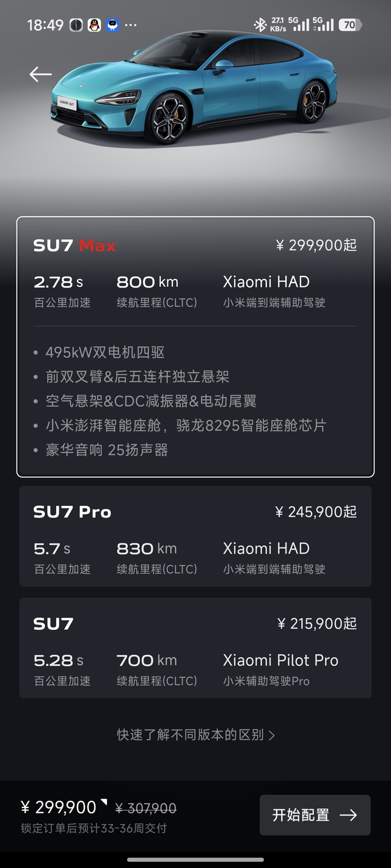Image resolution: width=391 pixels, height=868 pixels.
Task: Tap the small price detail triangle
Action: [104, 801]
